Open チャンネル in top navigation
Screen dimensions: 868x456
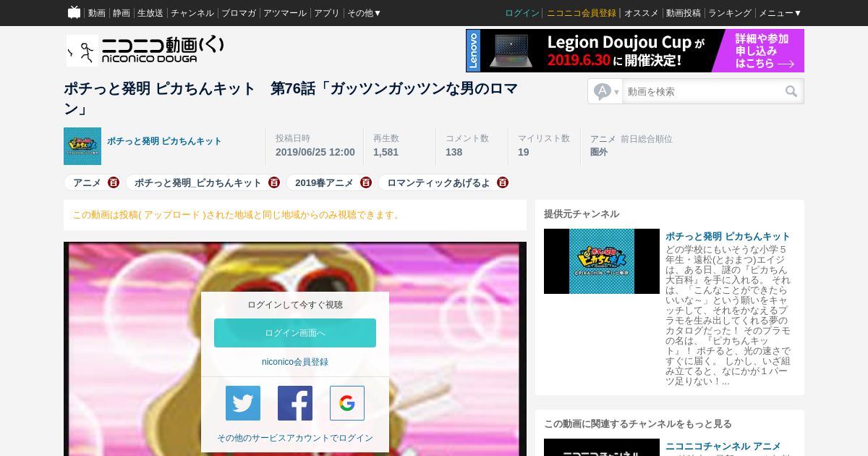(x=192, y=13)
